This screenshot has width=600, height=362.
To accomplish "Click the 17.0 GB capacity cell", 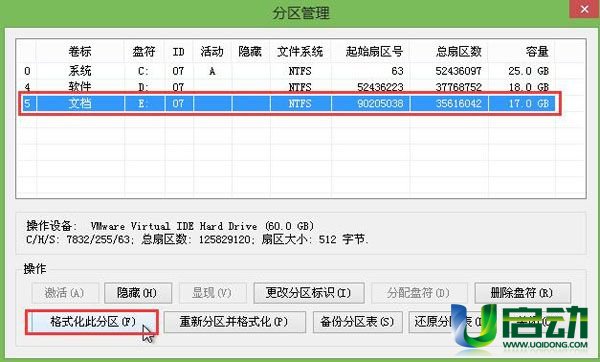I will (x=528, y=103).
